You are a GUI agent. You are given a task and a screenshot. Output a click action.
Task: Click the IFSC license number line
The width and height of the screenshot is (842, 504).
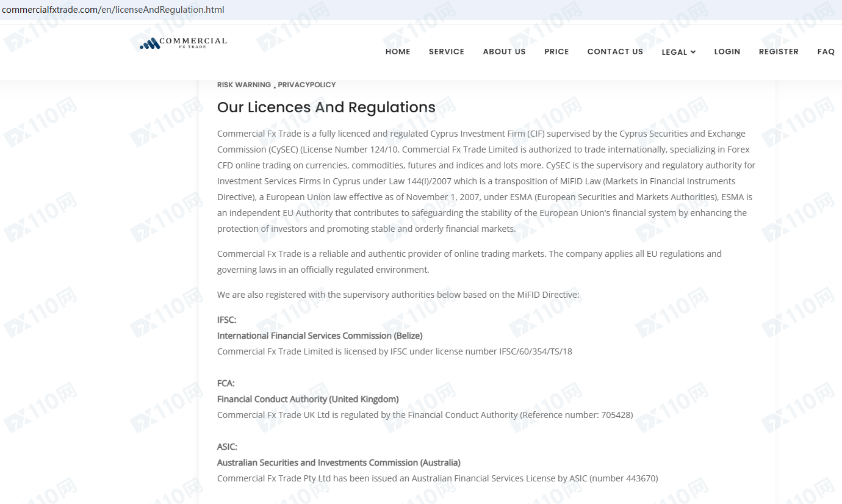395,351
